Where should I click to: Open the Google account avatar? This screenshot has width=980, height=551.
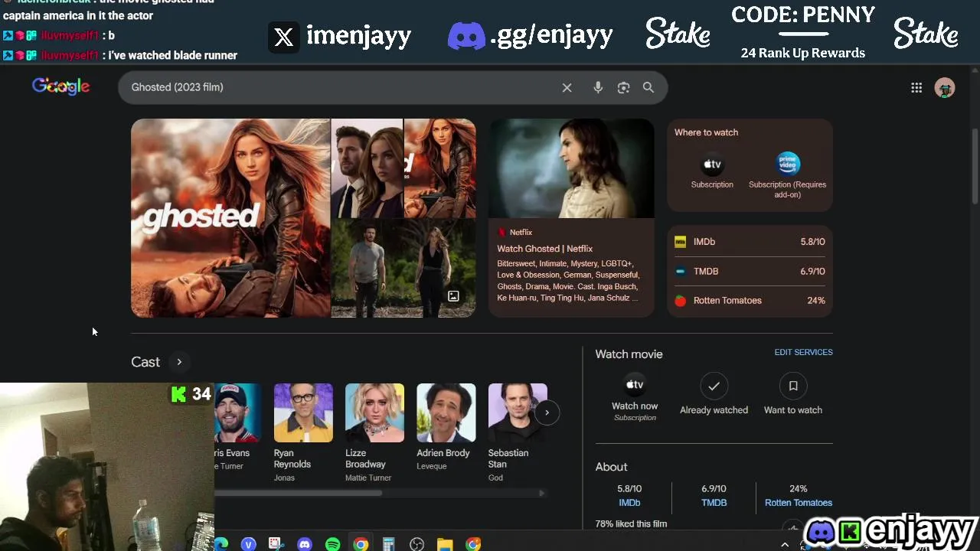coord(945,88)
